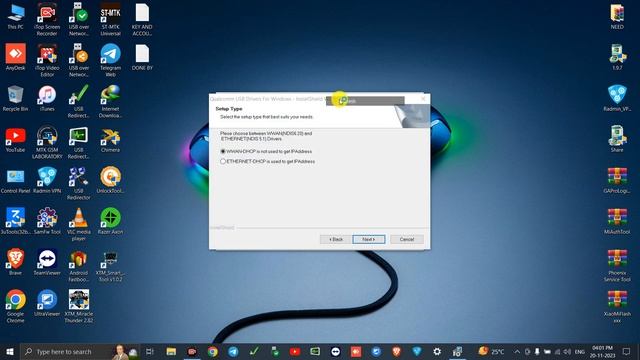Image resolution: width=640 pixels, height=360 pixels.
Task: Open ST-MTK Universal desktop shortcut
Action: (x=110, y=19)
